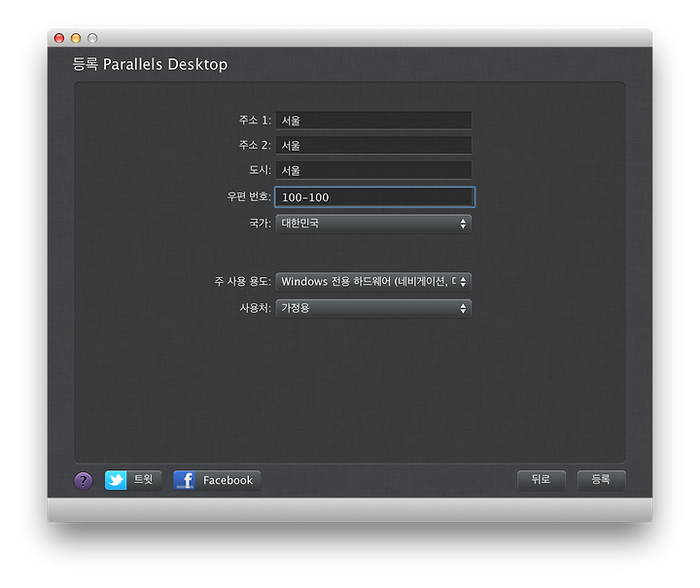Open the 사용처 dropdown showing 가정용
The height and width of the screenshot is (588, 700).
(x=373, y=308)
